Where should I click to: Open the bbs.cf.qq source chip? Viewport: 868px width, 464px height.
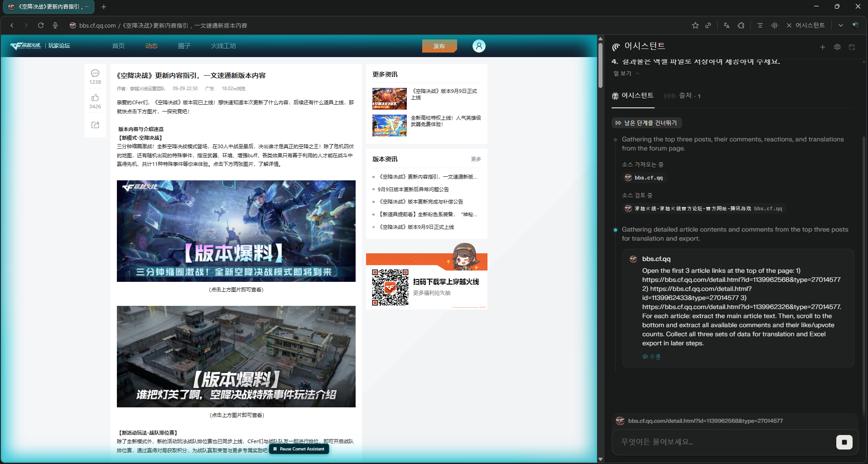644,178
